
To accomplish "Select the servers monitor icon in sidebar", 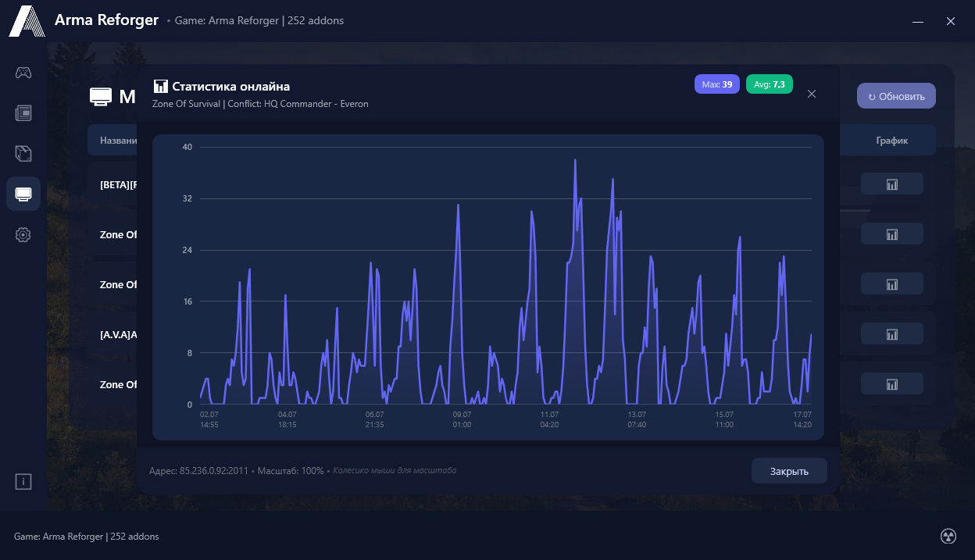I will coord(23,194).
